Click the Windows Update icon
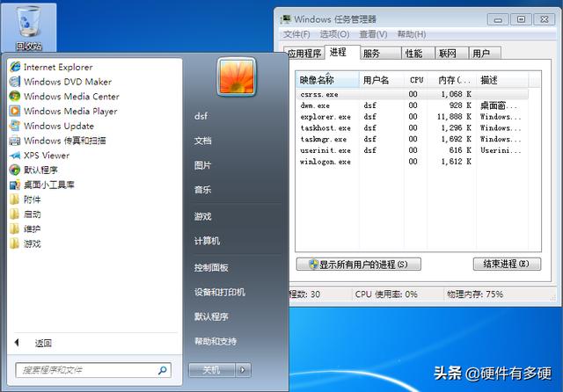This screenshot has height=392, width=563. 15,126
